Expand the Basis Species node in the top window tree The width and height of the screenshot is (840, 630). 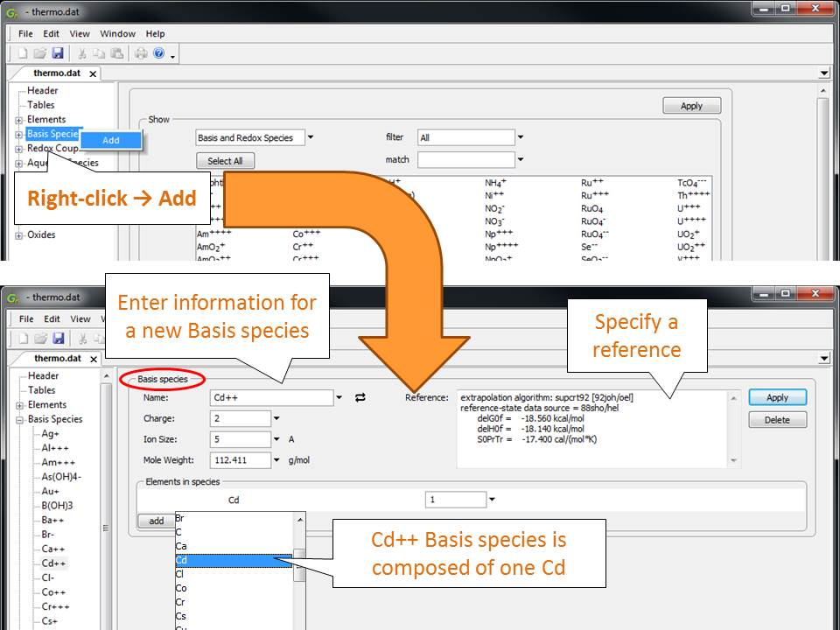[18, 135]
